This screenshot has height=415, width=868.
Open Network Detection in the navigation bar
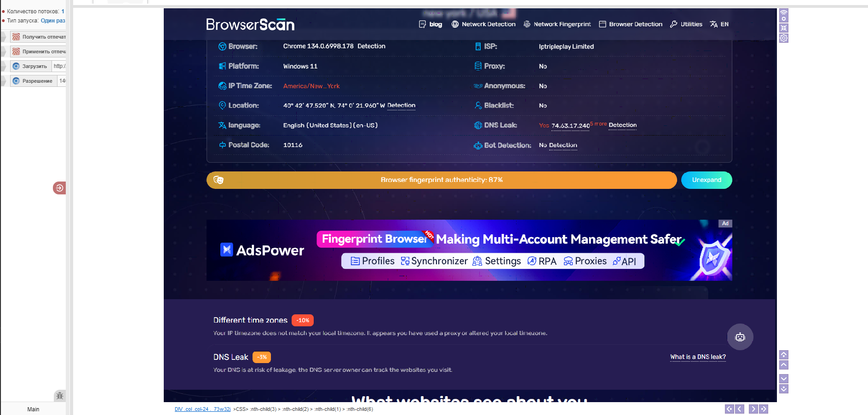483,24
